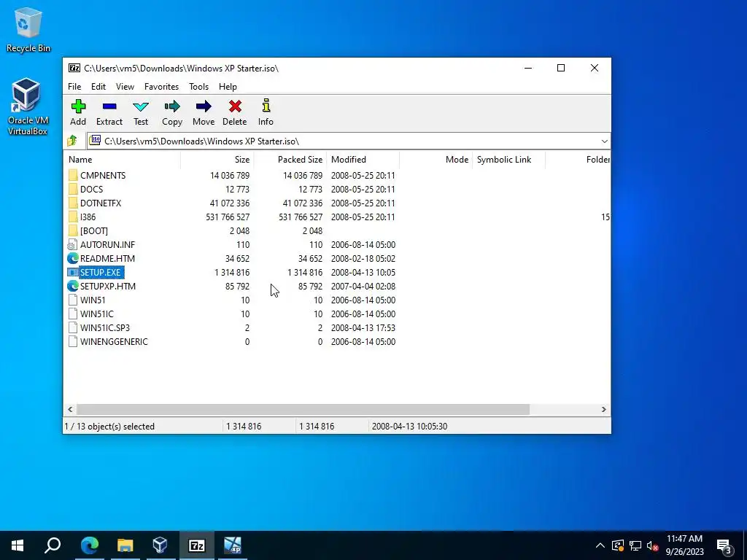Select the WINENGGENERIC file icon
Viewport: 747px width, 560px height.
pos(73,341)
